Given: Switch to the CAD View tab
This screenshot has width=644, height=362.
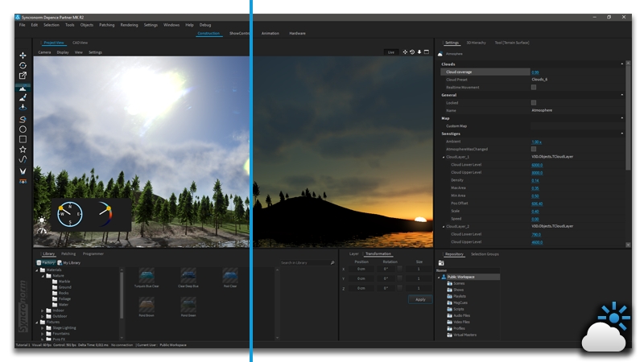Looking at the screenshot, I should pyautogui.click(x=80, y=43).
